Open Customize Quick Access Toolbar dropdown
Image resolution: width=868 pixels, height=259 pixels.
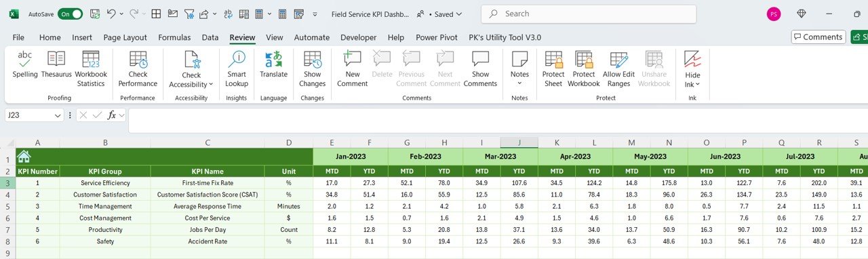[315, 14]
